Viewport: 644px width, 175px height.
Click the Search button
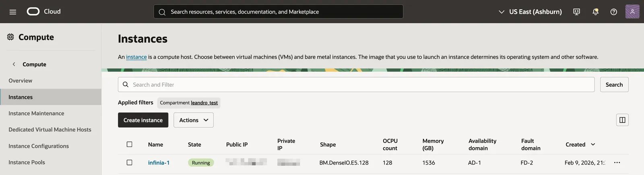pyautogui.click(x=614, y=84)
